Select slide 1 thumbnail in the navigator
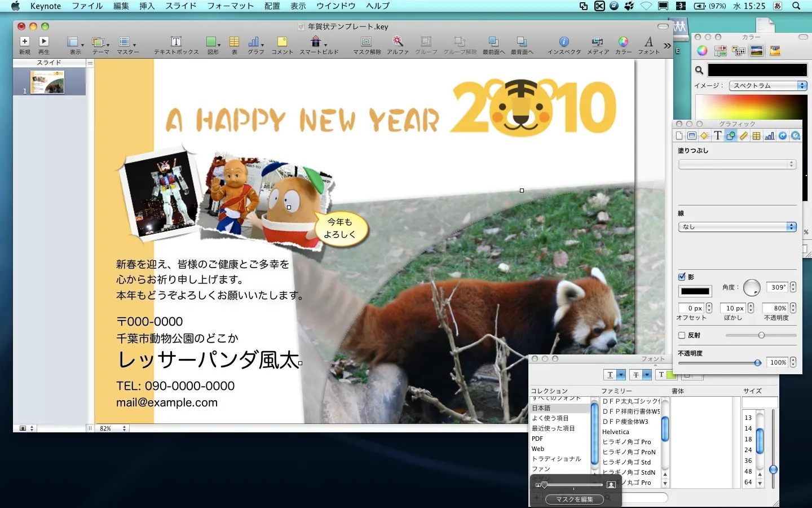The width and height of the screenshot is (812, 508). [47, 82]
